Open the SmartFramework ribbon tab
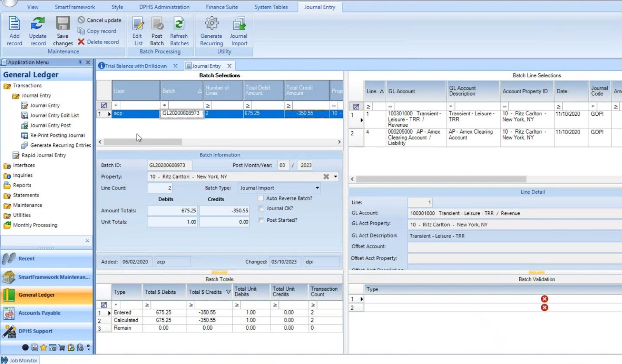Image resolution: width=622 pixels, height=364 pixels. (x=75, y=7)
